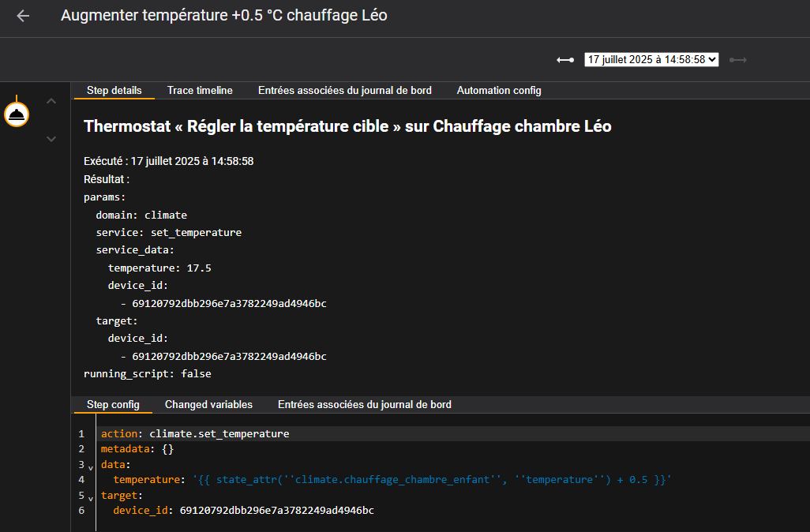Show the Changed variables tab
Screen dimensions: 810x532
tap(208, 405)
